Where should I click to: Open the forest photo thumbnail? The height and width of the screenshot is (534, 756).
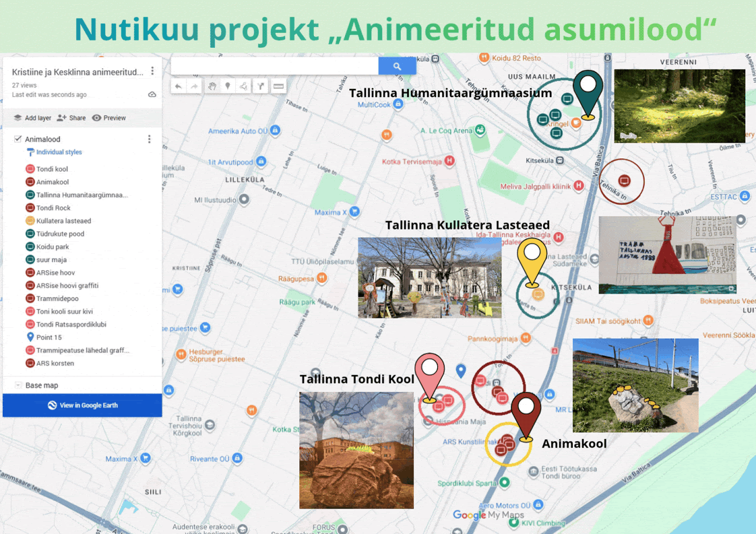click(x=679, y=106)
